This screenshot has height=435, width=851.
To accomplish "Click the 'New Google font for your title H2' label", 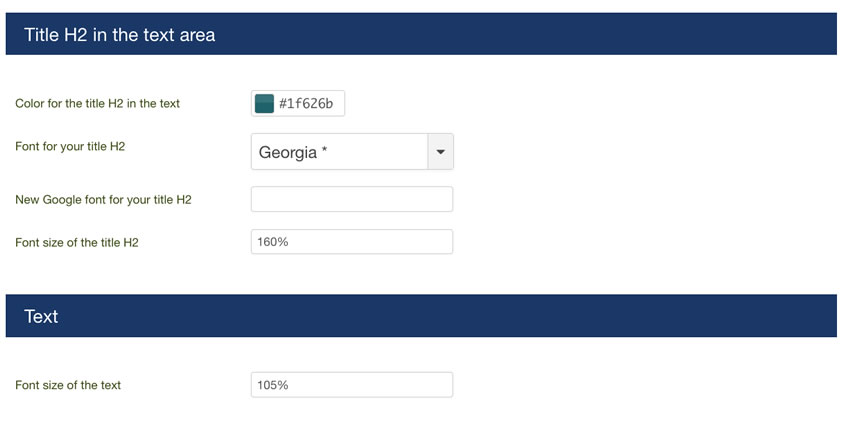I will (103, 200).
